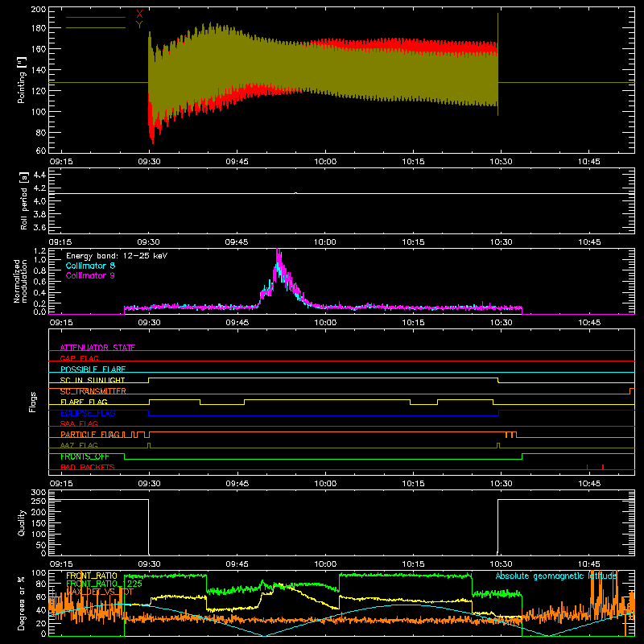Select the Pointing ["] axis title
Screen dimensions: 644x644
pos(22,80)
